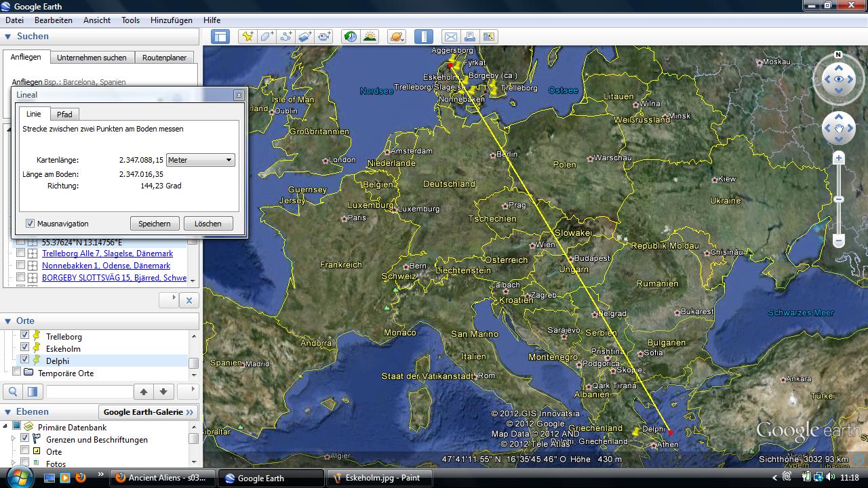Select the Linie tab in Lineal dialog

[x=33, y=114]
